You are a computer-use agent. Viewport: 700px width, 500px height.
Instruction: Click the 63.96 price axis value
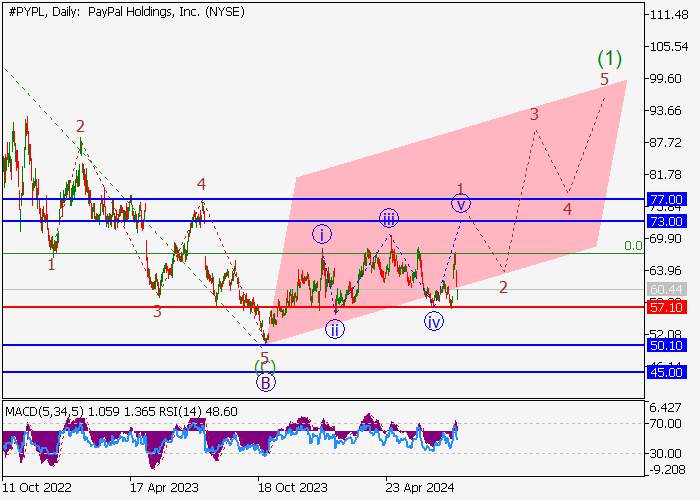(x=666, y=271)
